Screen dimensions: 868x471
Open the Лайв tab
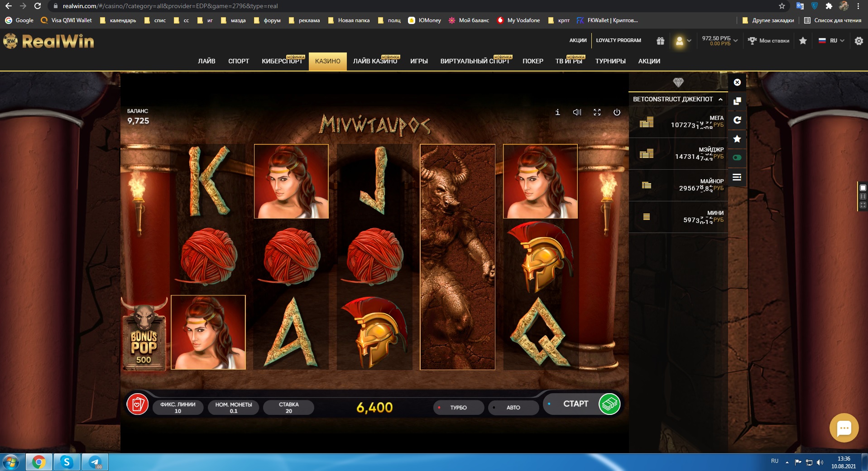click(206, 61)
